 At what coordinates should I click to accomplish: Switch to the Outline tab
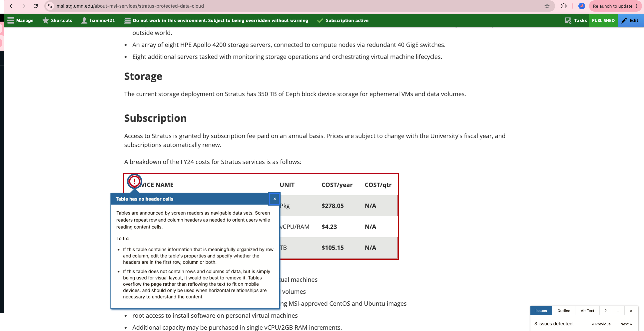(x=563, y=311)
